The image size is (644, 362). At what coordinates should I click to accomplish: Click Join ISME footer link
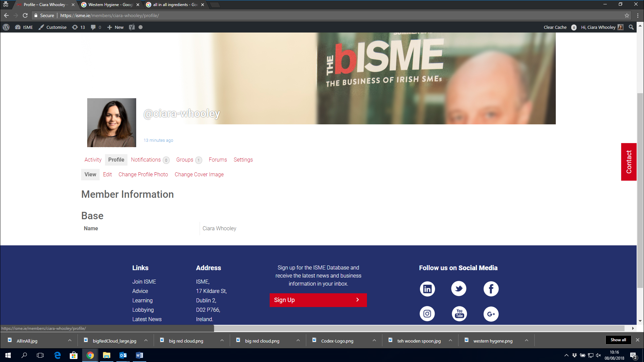click(144, 282)
